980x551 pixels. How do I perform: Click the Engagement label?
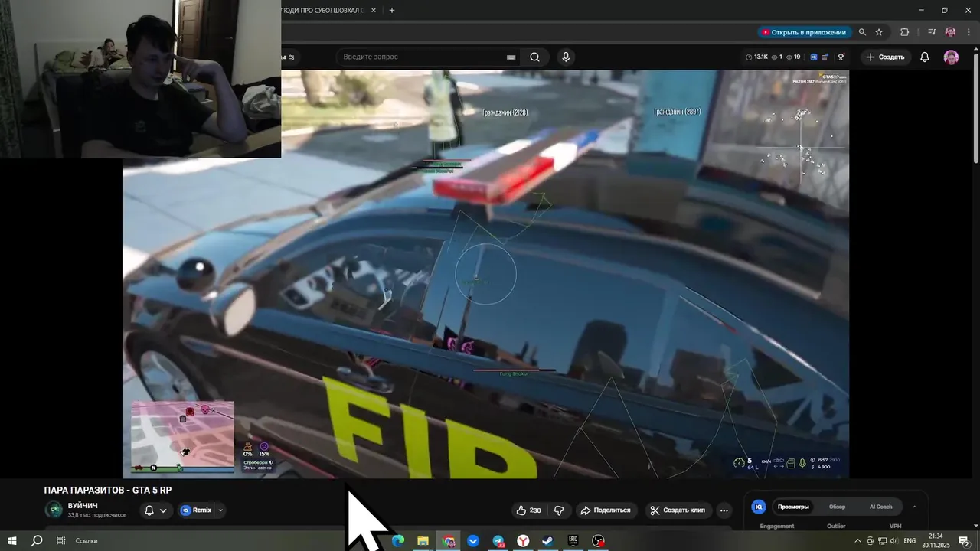click(x=776, y=526)
